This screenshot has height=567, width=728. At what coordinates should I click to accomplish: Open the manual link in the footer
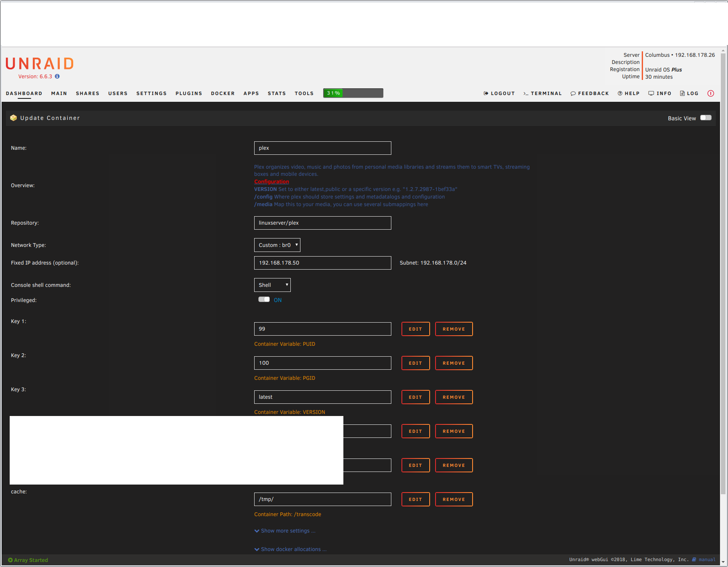coord(707,559)
